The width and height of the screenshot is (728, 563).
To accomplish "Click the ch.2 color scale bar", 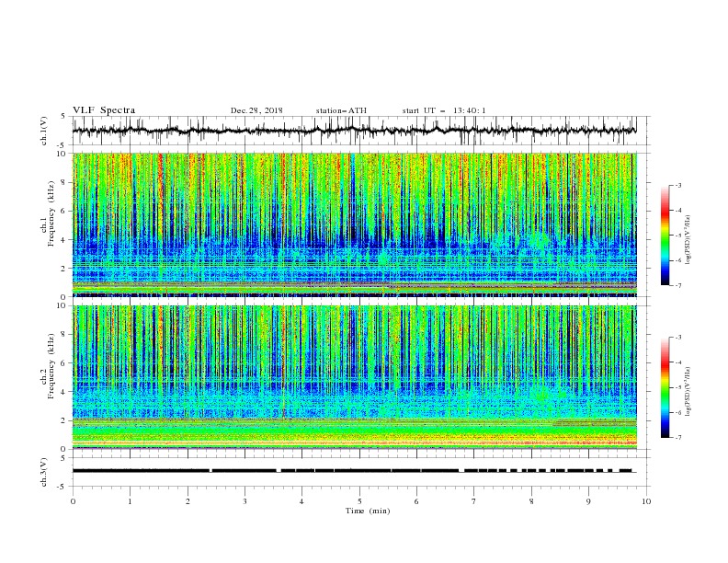I will 665,387.
